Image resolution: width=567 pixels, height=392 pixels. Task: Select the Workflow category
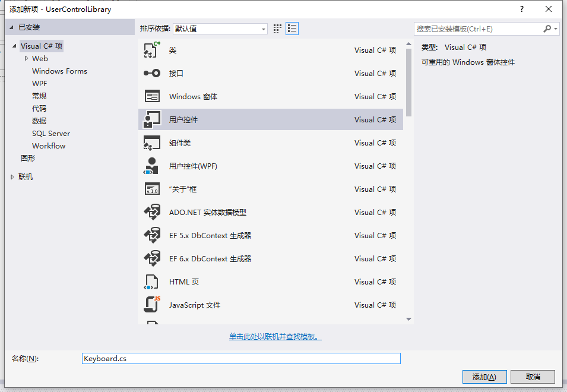tap(49, 146)
